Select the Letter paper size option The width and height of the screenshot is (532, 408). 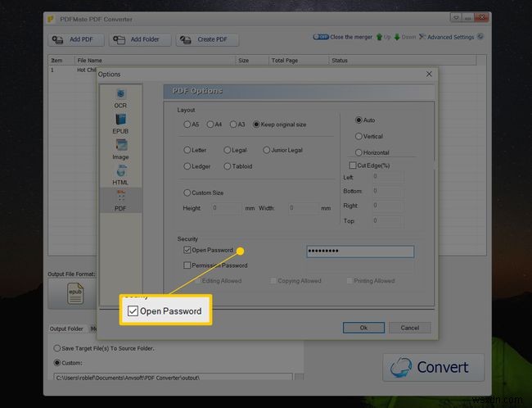pos(187,150)
